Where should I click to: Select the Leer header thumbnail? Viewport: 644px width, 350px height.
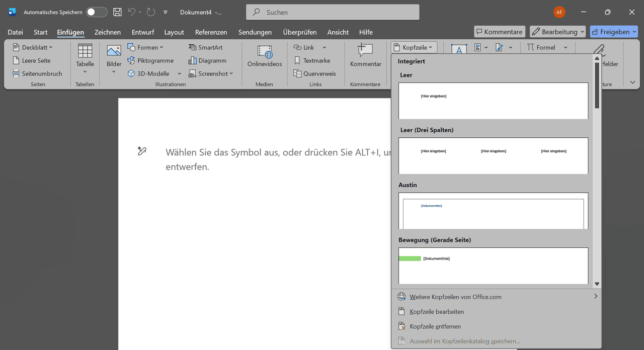493,101
